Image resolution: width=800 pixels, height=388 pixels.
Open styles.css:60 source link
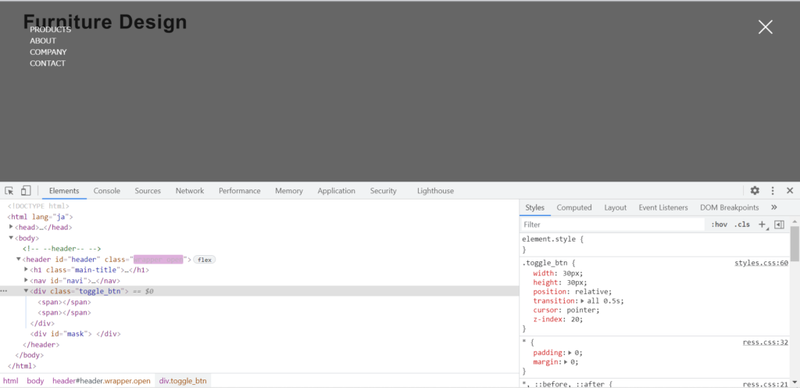coord(761,263)
